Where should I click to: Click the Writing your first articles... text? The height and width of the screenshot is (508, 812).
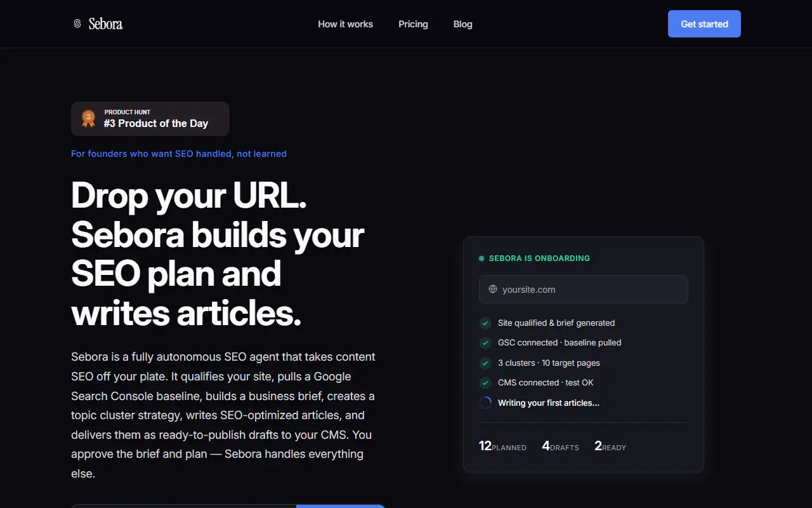click(x=549, y=403)
